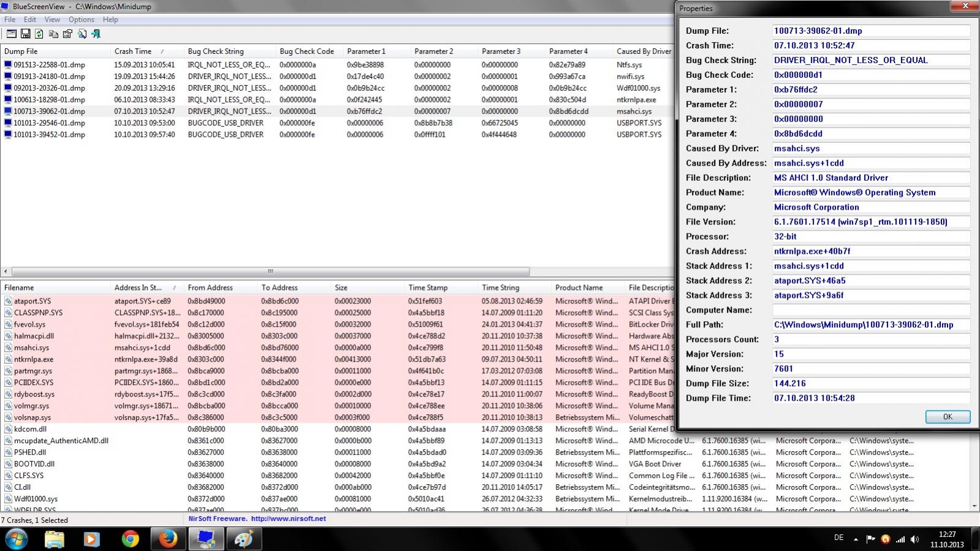Click Ntfs.sys in Caused By Driver column

[629, 64]
